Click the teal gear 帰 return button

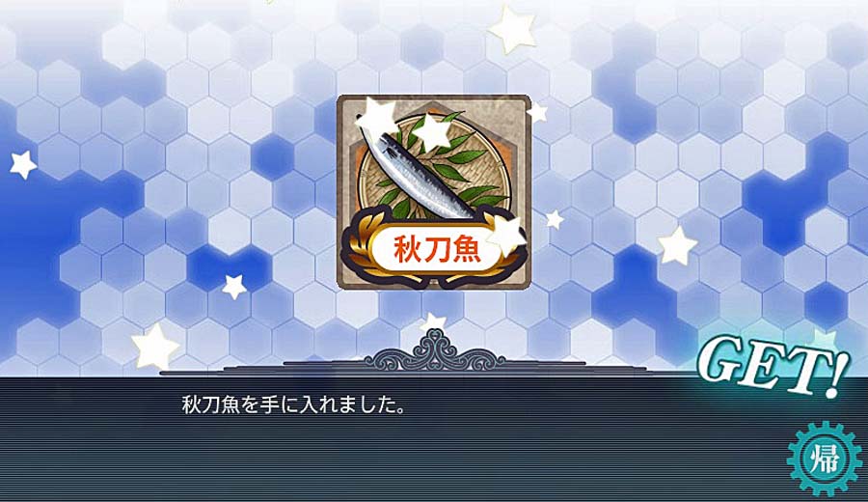click(x=824, y=459)
